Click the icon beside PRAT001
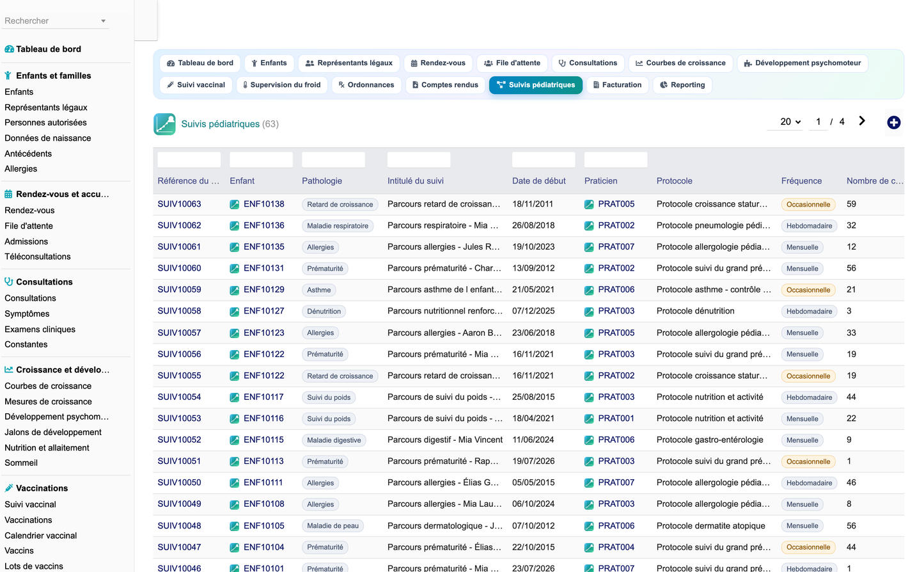The width and height of the screenshot is (924, 572). pyautogui.click(x=589, y=418)
